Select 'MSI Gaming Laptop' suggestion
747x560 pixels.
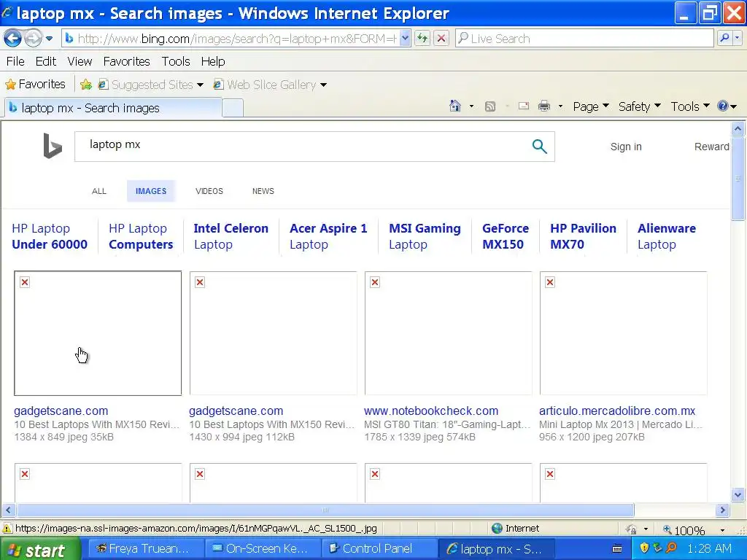tap(425, 236)
